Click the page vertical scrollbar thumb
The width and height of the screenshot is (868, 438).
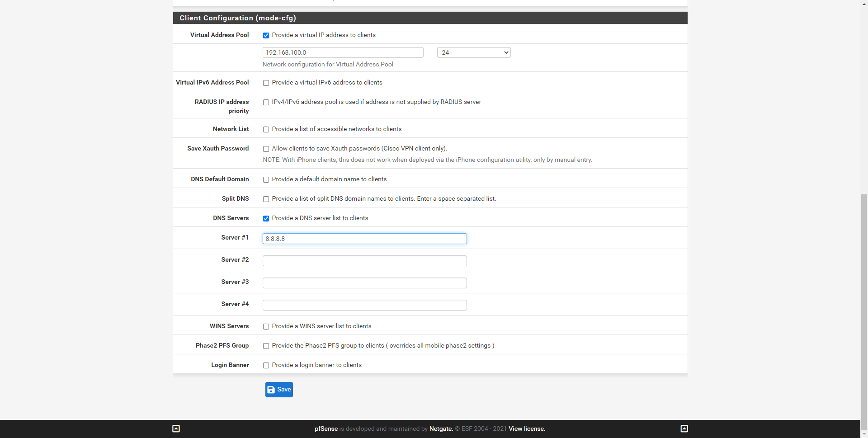pos(864,312)
